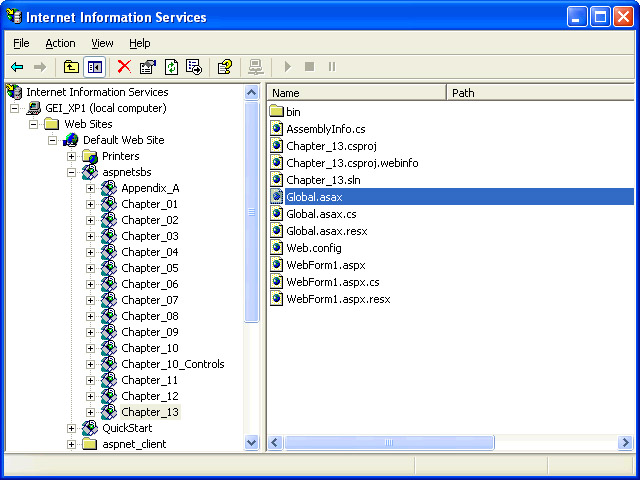Expand the Chapter_10_Controls tree node

(90, 364)
